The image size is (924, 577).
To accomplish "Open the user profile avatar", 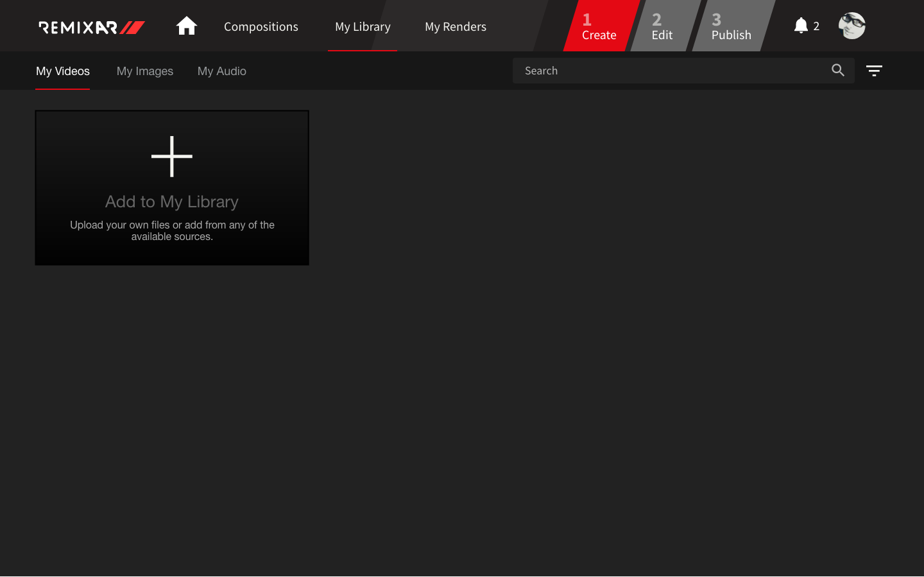I will [852, 26].
